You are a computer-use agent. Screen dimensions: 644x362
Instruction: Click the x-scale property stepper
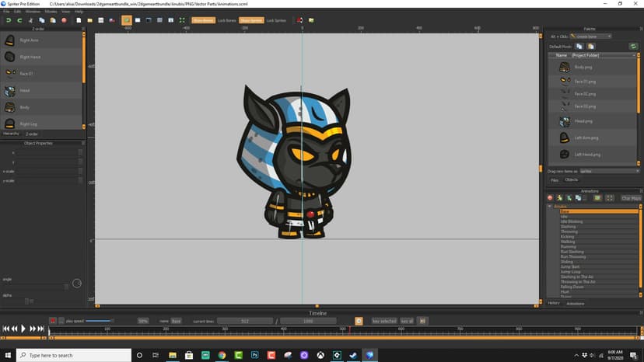[x=80, y=171]
